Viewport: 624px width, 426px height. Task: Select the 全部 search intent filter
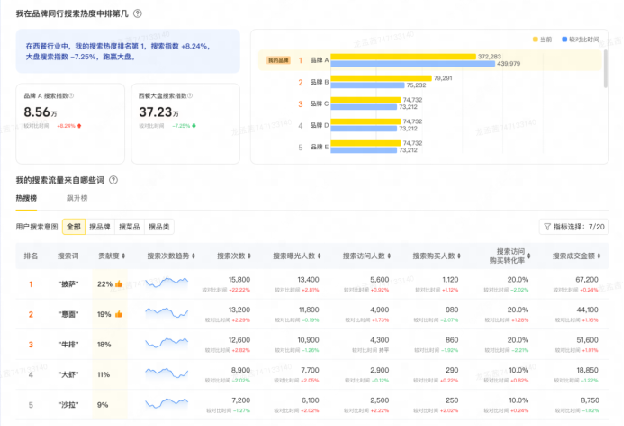pos(74,227)
